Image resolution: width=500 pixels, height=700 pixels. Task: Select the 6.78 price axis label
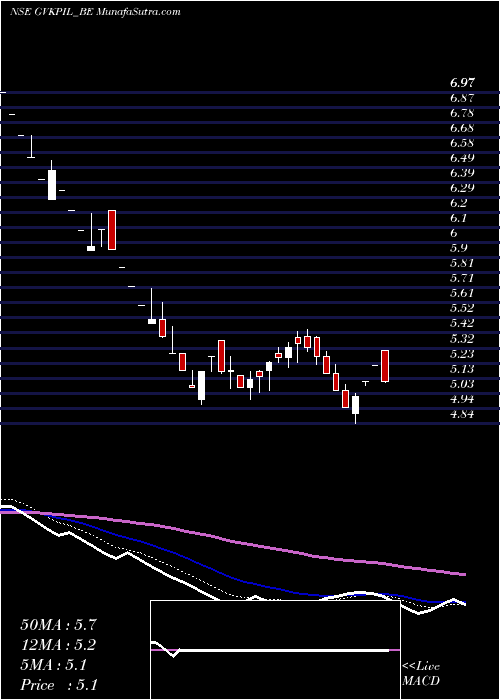pyautogui.click(x=462, y=113)
